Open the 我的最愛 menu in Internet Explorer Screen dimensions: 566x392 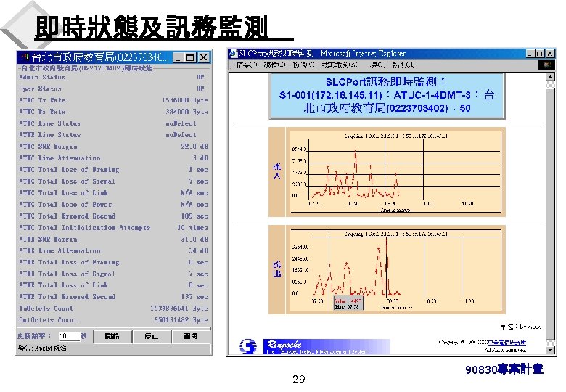(x=340, y=65)
